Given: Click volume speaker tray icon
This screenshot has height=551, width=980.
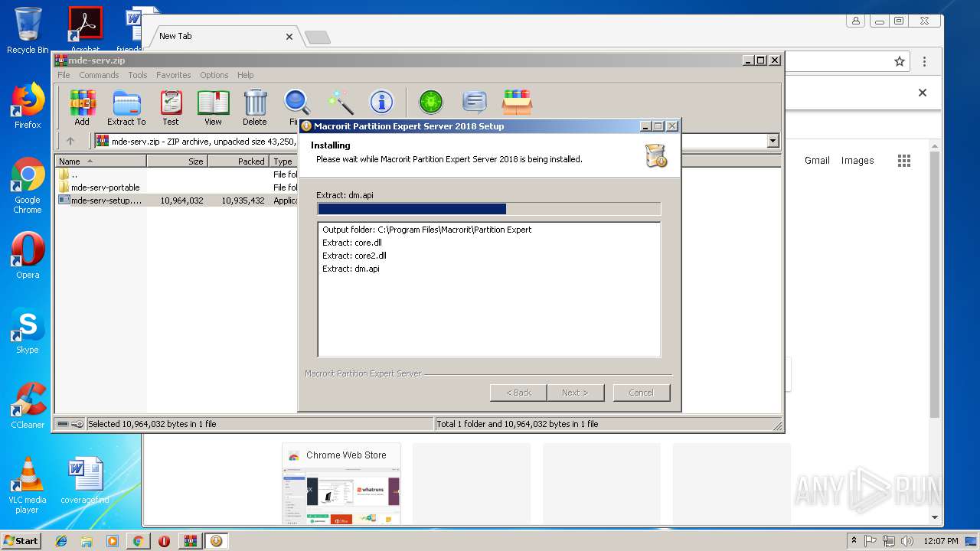Looking at the screenshot, I should 907,541.
